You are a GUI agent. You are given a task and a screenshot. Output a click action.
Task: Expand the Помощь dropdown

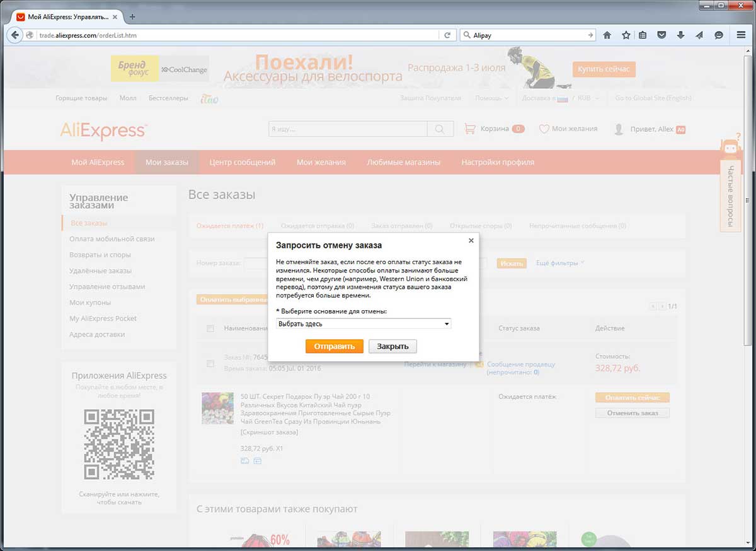[x=492, y=98]
